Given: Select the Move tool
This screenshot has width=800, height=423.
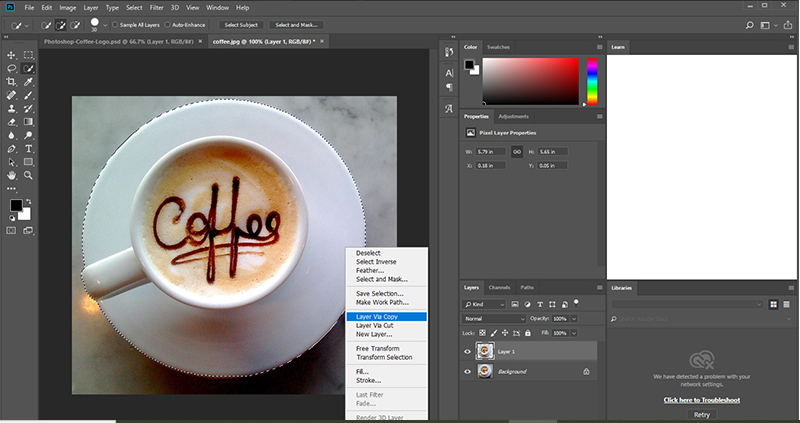Looking at the screenshot, I should click(x=11, y=55).
